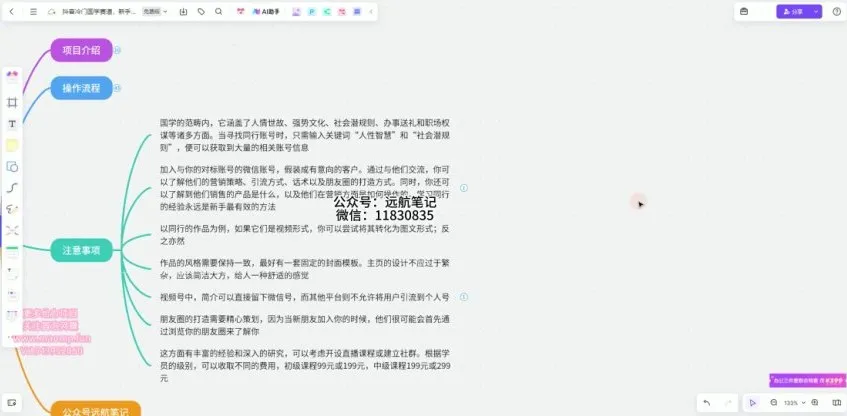Select the Frame tool in left toolbar
847x416 pixels.
12,102
